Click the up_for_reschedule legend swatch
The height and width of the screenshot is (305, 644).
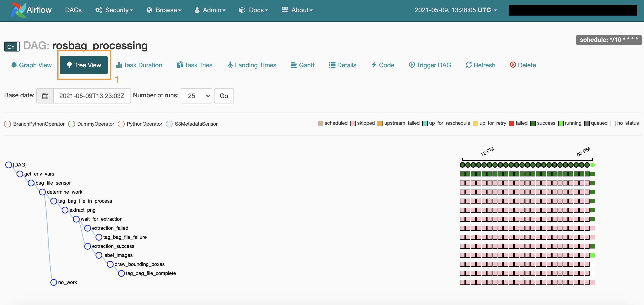(425, 123)
